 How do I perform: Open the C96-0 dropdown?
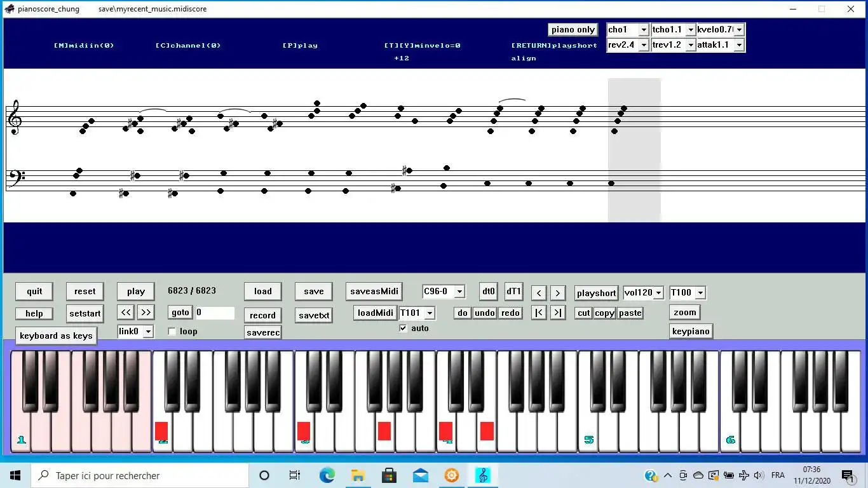point(459,292)
